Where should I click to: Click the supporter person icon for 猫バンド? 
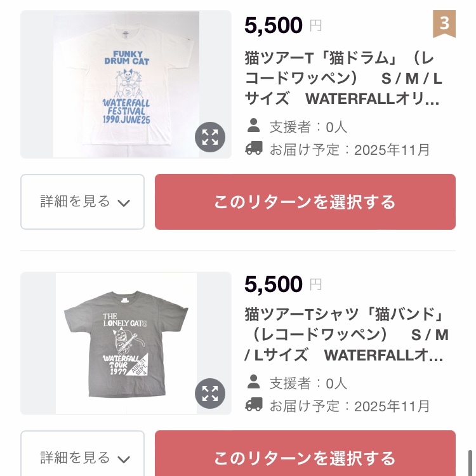click(x=254, y=382)
